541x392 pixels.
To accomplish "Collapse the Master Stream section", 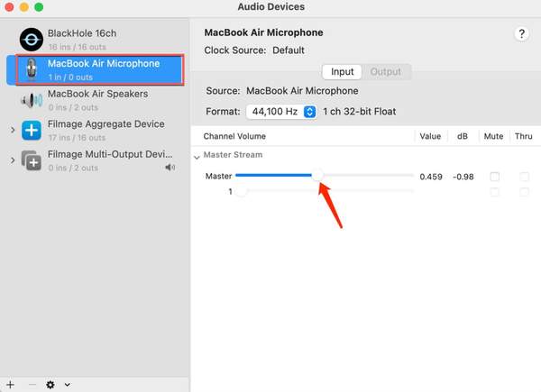I will 197,156.
